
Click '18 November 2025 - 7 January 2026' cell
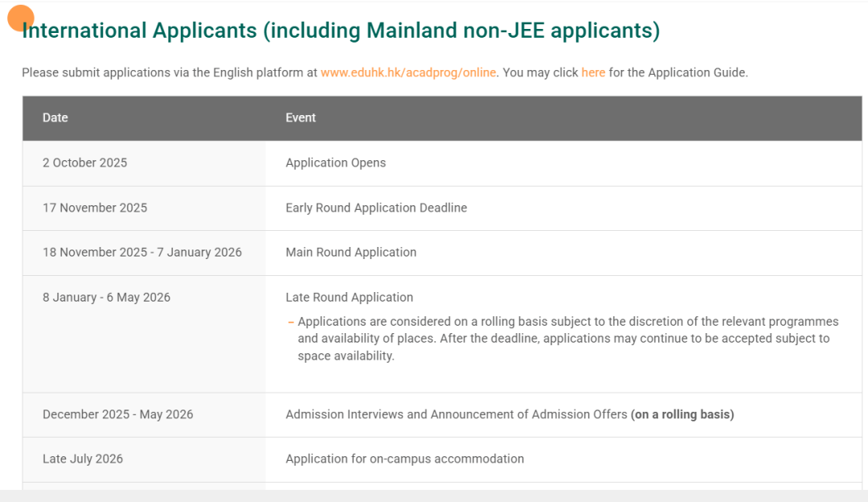[x=142, y=252]
